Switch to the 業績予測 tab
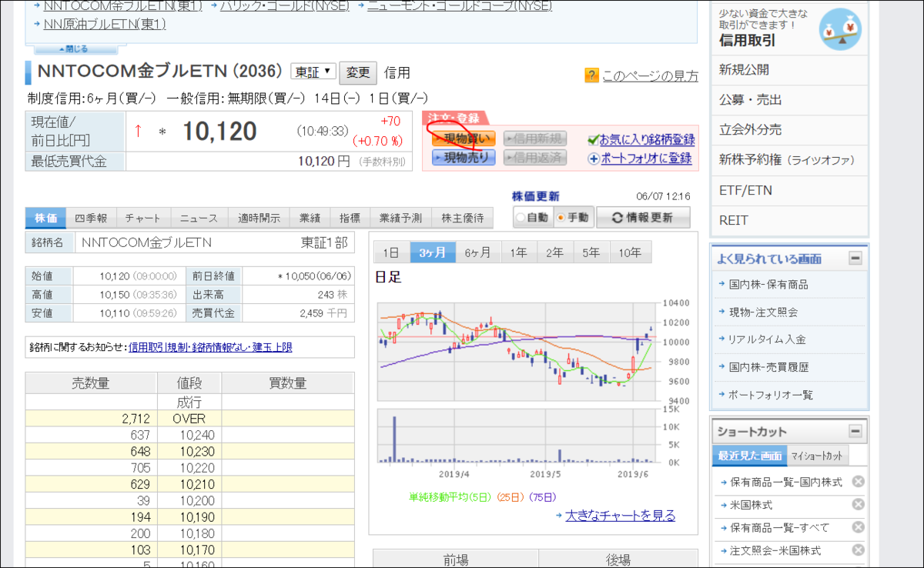 click(400, 219)
